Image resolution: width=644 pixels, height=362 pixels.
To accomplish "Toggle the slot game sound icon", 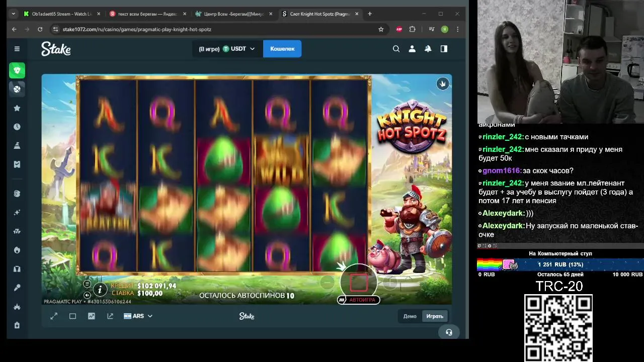I will [87, 295].
